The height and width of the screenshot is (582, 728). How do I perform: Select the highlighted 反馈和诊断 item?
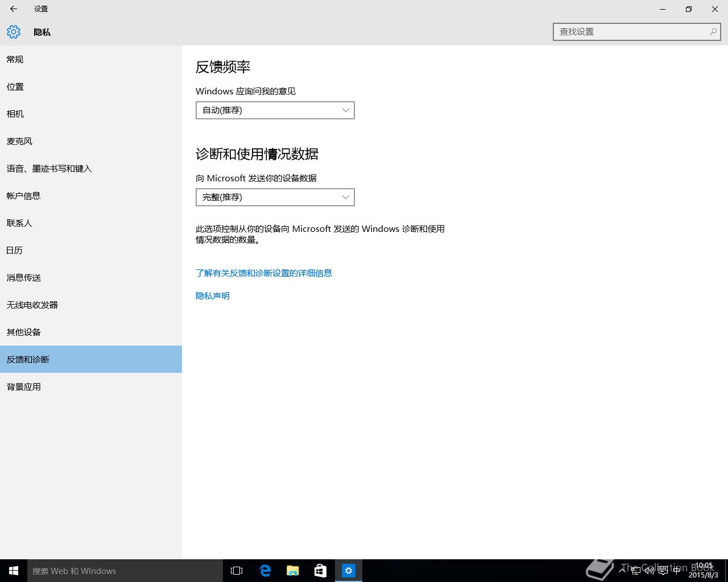(91, 359)
